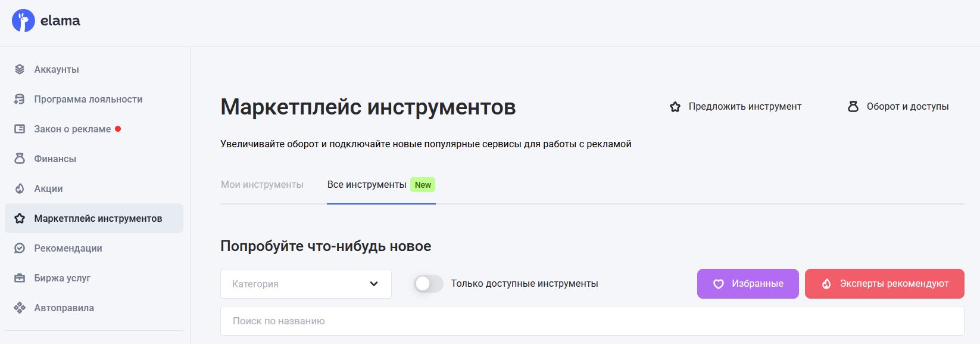Click the Автоправила diamond icon

pyautogui.click(x=20, y=308)
